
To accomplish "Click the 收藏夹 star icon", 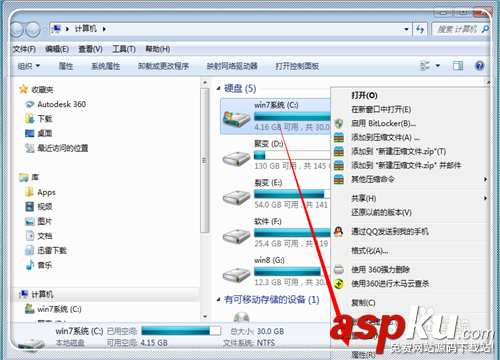I will point(23,89).
